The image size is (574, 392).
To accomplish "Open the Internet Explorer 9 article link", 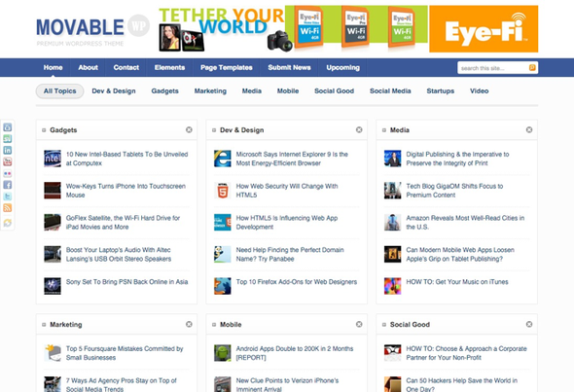I will click(292, 159).
